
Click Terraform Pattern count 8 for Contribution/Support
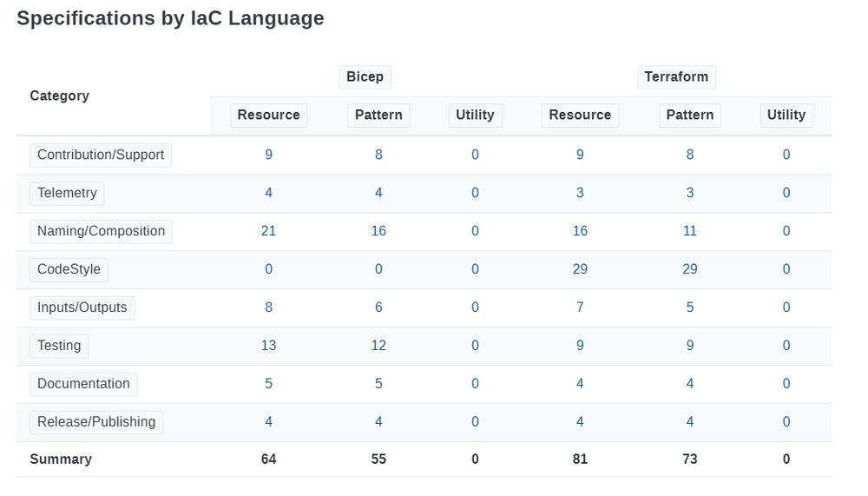point(690,155)
